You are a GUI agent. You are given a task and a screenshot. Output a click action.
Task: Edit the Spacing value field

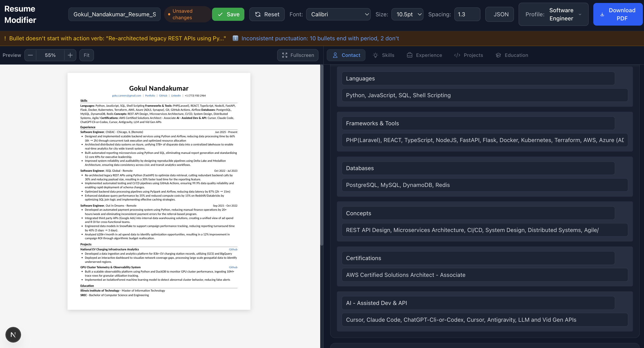click(467, 14)
